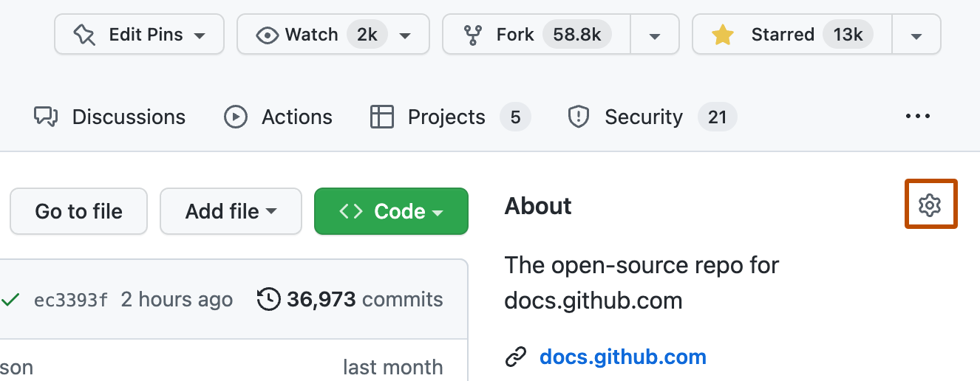Viewport: 980px width, 381px height.
Task: Open the About section gear settings
Action: tap(930, 205)
